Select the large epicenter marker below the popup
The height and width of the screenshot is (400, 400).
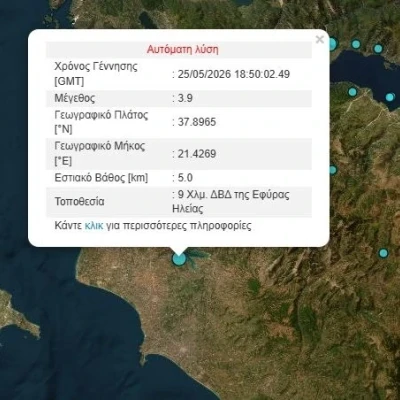(x=179, y=259)
